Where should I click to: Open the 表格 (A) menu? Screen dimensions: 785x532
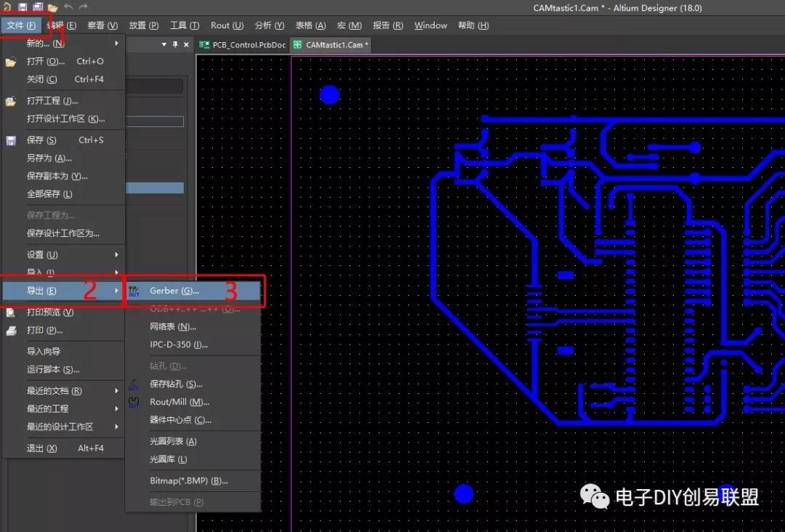click(x=310, y=25)
